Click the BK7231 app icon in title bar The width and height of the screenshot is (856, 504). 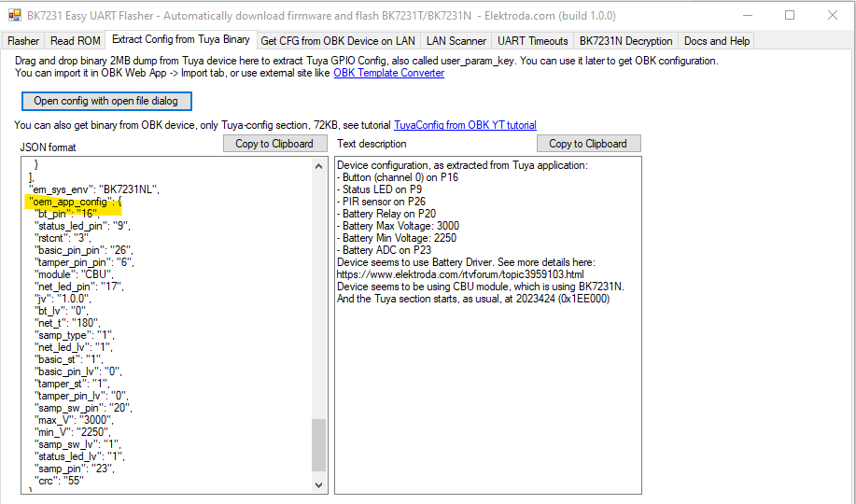click(15, 15)
